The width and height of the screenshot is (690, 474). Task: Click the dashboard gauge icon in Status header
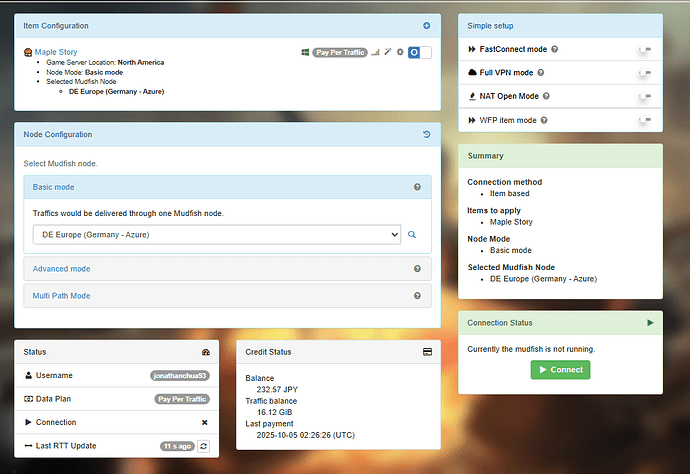(205, 352)
